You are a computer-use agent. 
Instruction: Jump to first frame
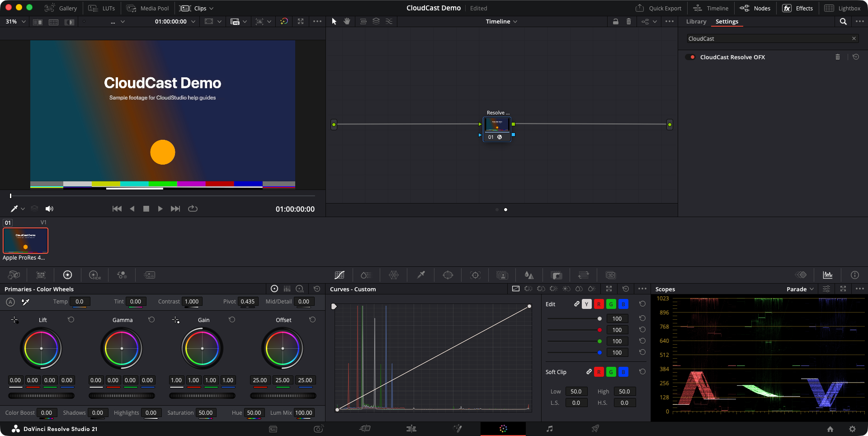[117, 209]
